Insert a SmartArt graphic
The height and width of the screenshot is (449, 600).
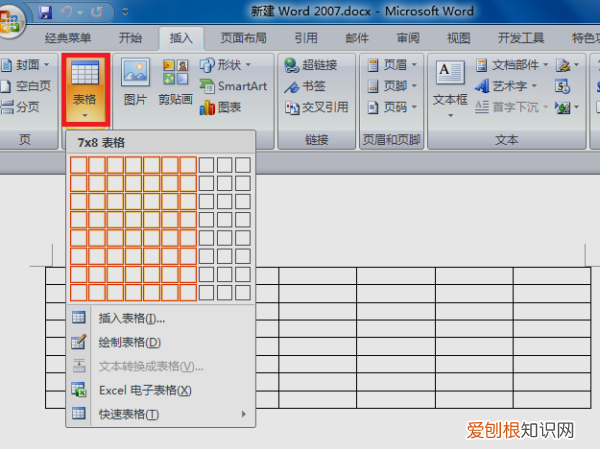tap(233, 86)
